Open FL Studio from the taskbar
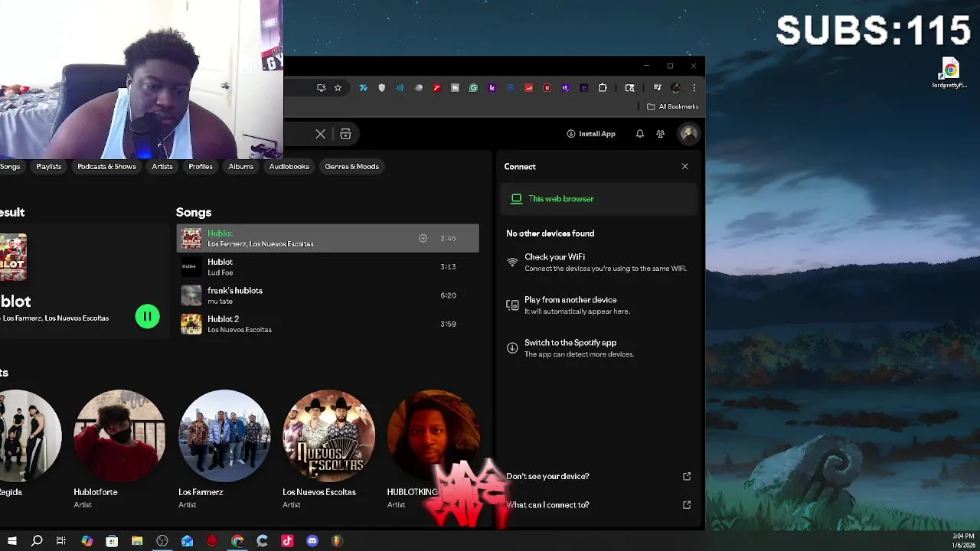The image size is (980, 551). coord(337,541)
